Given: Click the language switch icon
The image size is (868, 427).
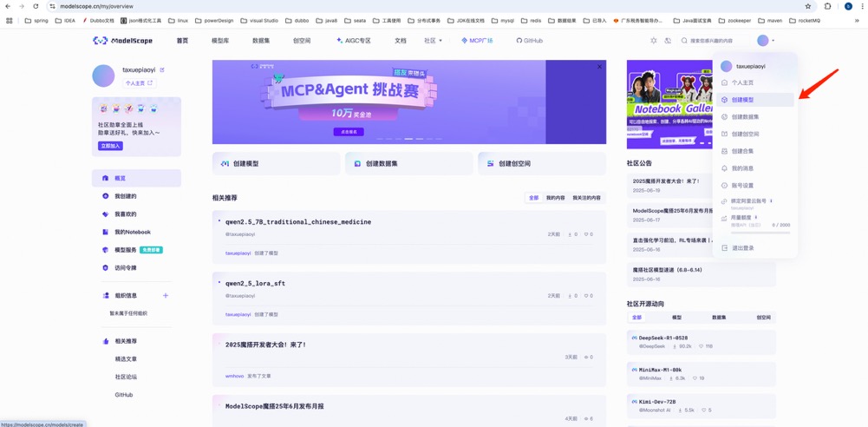Looking at the screenshot, I should [x=668, y=41].
